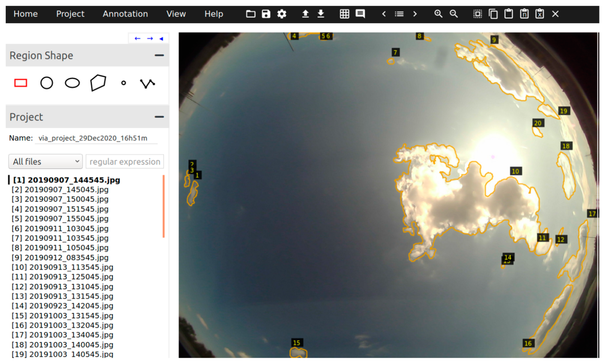The height and width of the screenshot is (364, 604).
Task: Toggle annotation editor comment icon
Action: point(360,14)
